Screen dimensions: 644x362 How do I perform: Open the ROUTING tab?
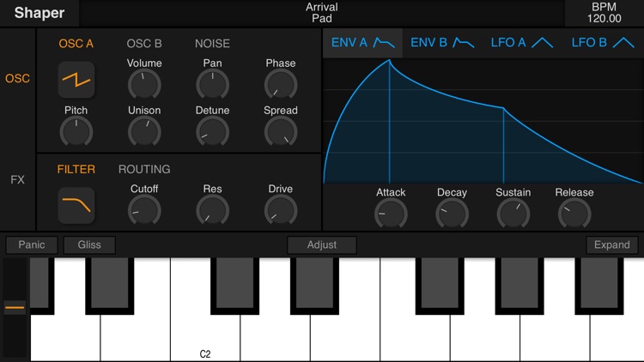click(144, 169)
